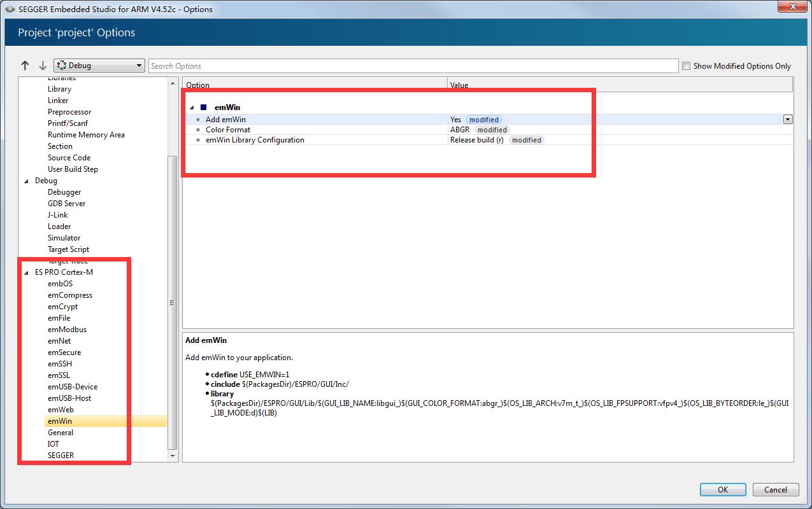The width and height of the screenshot is (812, 509).
Task: Select Target Script in the options tree
Action: (68, 249)
